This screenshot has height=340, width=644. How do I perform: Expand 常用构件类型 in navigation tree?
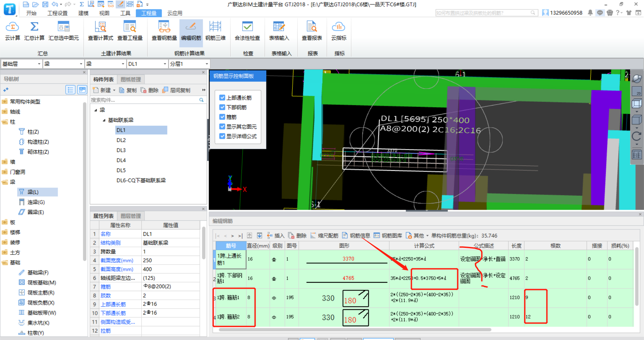tap(5, 101)
